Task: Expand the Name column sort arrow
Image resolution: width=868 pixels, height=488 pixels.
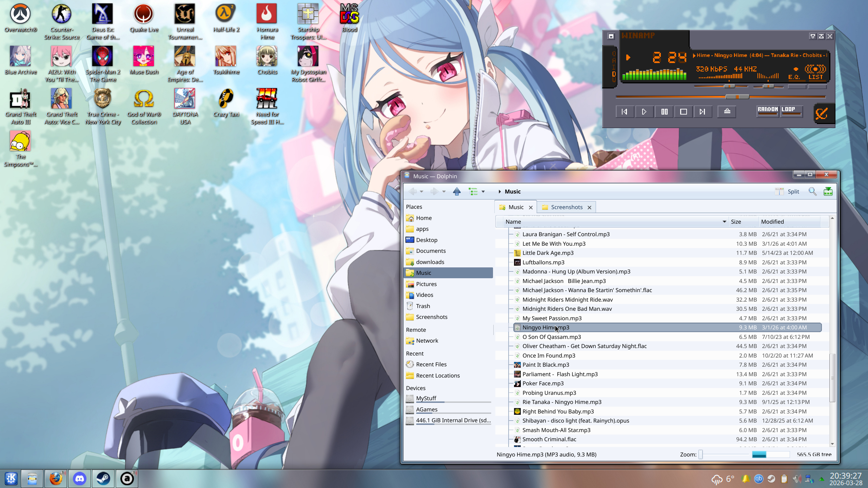Action: coord(724,222)
